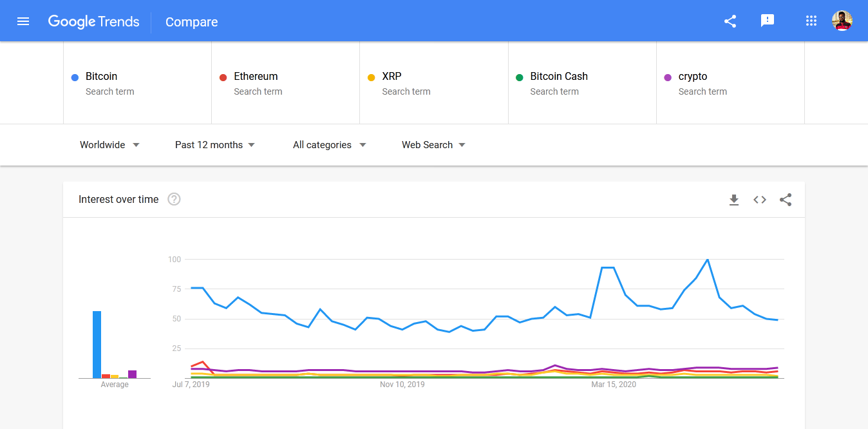The height and width of the screenshot is (429, 868).
Task: Show help for Interest over time
Action: pos(174,200)
